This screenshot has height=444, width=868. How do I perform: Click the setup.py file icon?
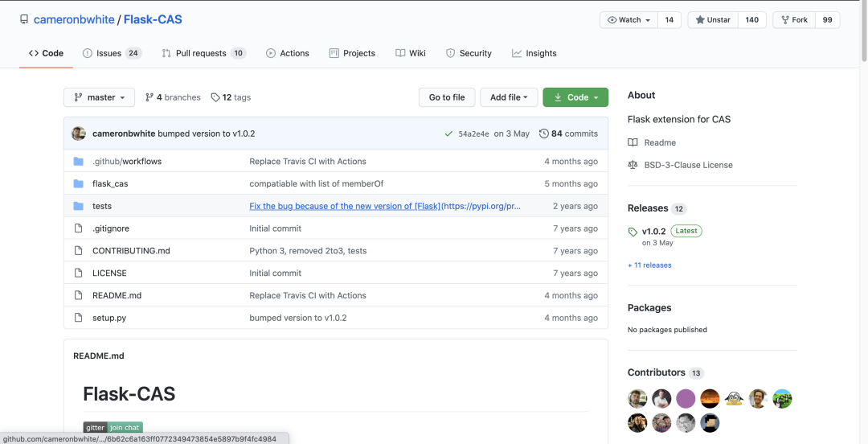[x=78, y=318]
